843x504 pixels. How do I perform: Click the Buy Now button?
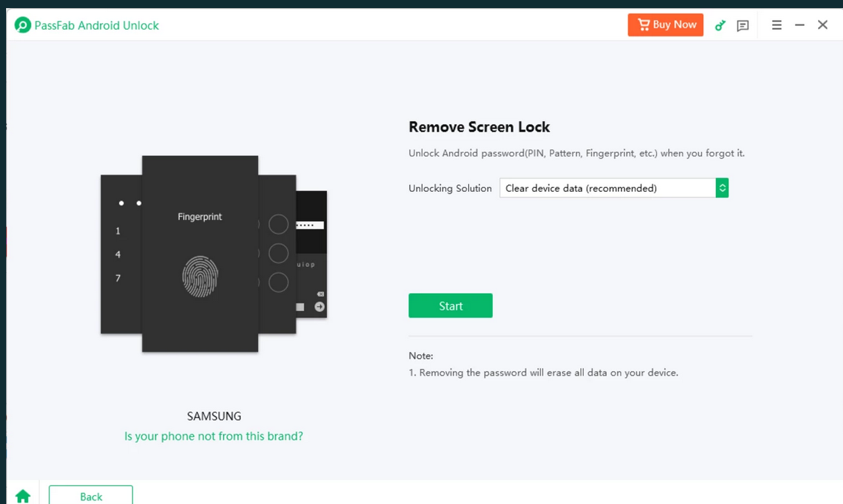coord(665,25)
